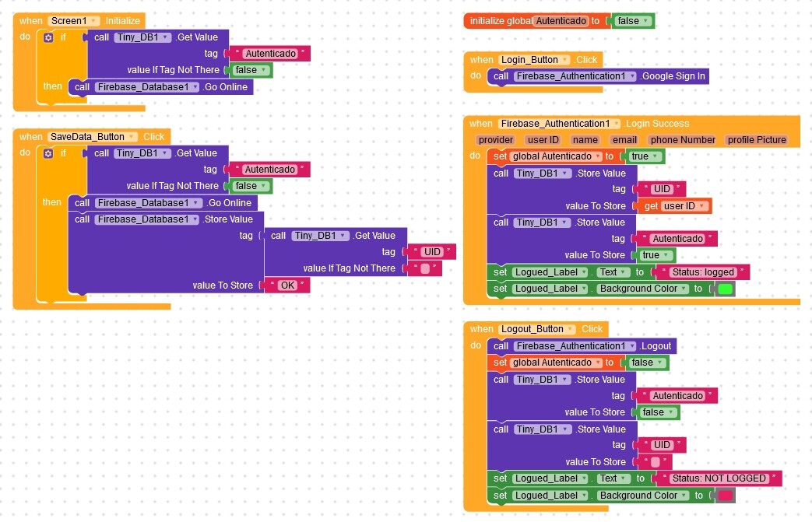812x522 pixels.
Task: Select the phone Number event parameter
Action: pos(683,140)
